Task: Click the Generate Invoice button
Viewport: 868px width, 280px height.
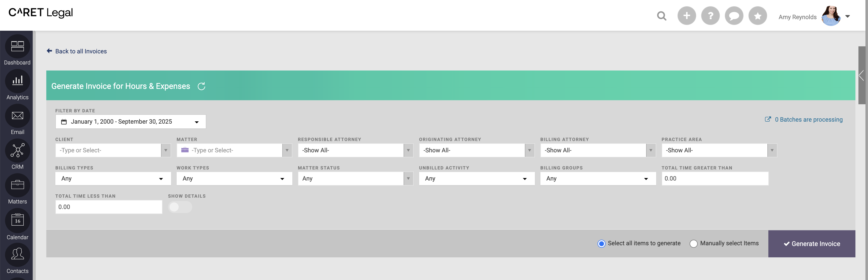Action: pos(811,244)
